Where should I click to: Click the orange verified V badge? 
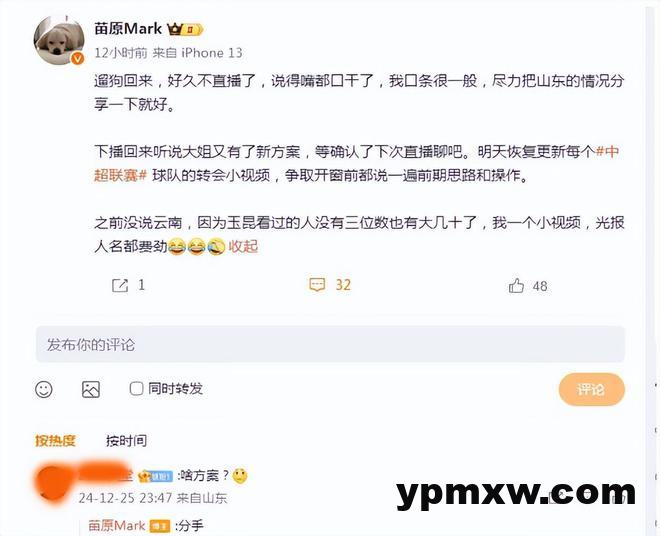tap(77, 59)
